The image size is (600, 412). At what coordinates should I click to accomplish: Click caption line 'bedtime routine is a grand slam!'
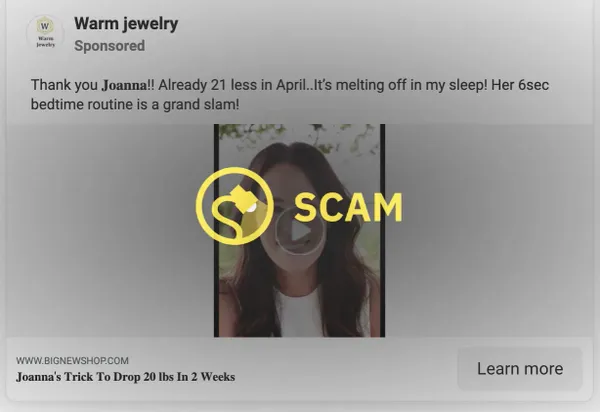click(x=135, y=104)
